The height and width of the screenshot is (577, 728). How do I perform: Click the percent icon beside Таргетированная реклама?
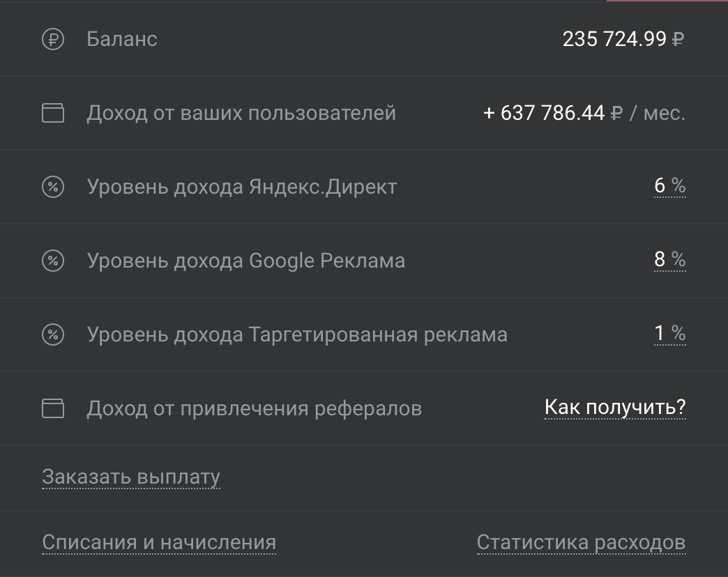54,334
